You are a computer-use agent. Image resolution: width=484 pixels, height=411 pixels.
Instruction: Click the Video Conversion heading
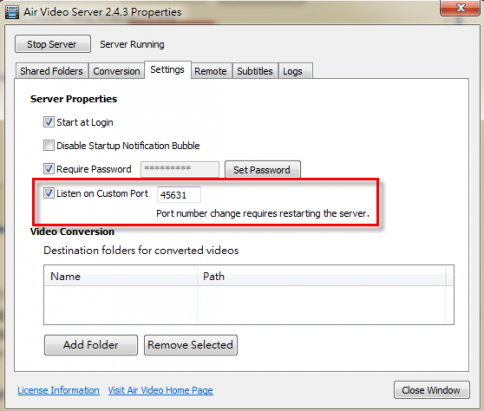point(72,232)
